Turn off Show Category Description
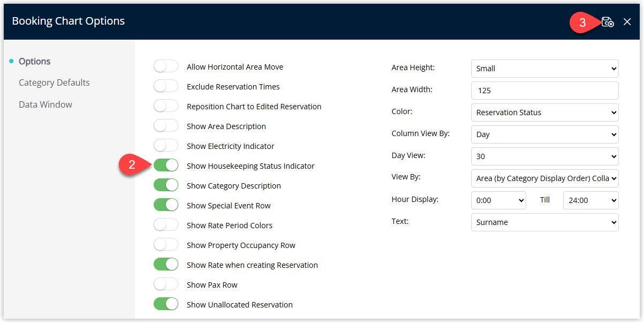The width and height of the screenshot is (644, 323). coord(166,185)
